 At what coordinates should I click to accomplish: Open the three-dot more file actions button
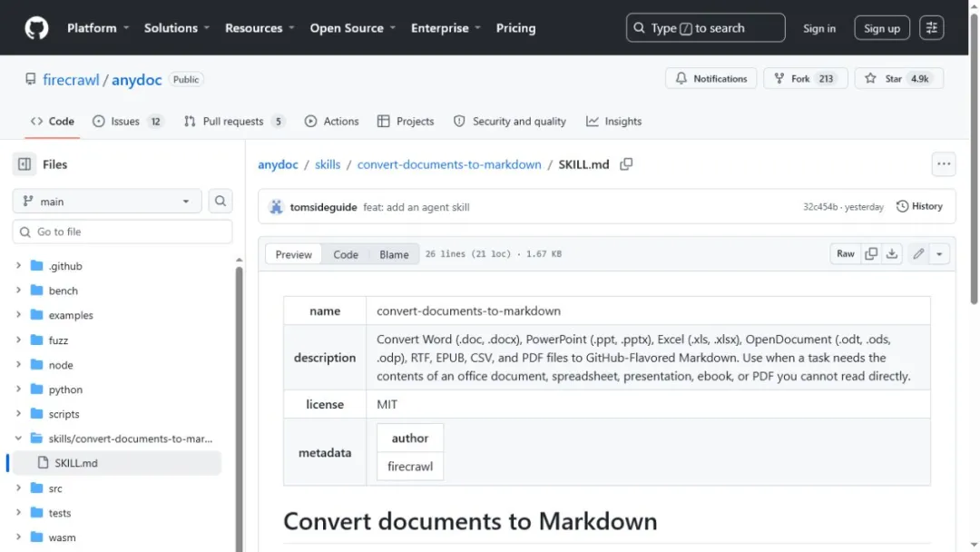pos(943,164)
